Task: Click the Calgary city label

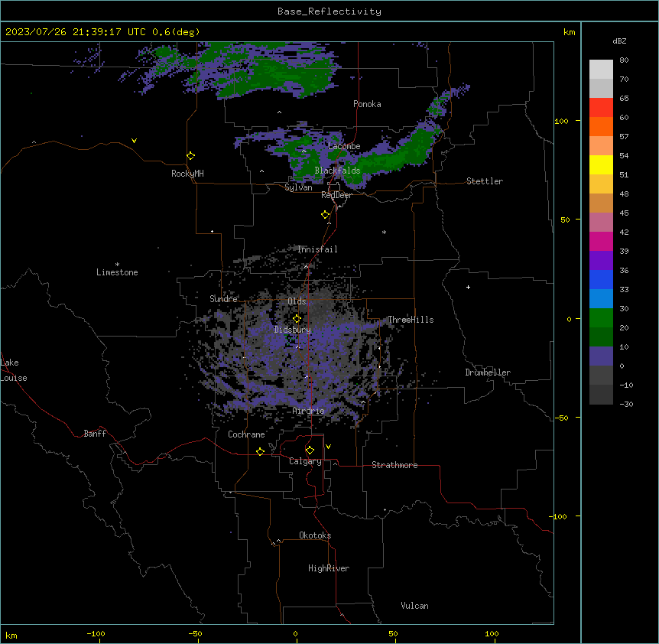Action: click(305, 461)
